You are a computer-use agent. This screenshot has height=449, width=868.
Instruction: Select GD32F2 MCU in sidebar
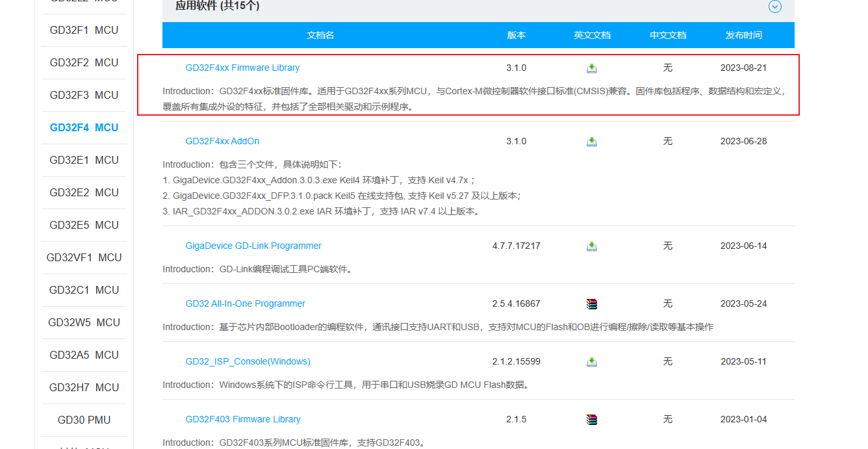pyautogui.click(x=84, y=62)
